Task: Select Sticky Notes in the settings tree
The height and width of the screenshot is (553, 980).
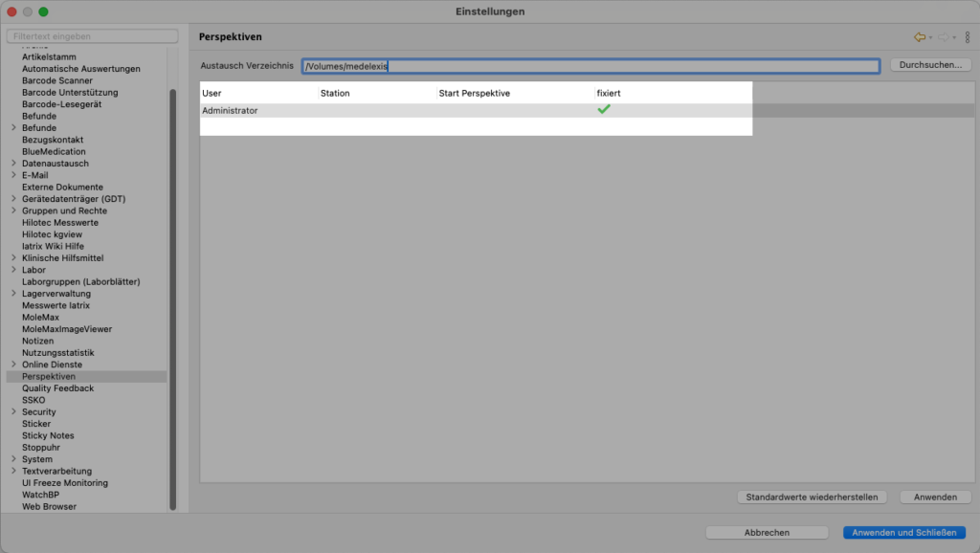Action: (48, 435)
